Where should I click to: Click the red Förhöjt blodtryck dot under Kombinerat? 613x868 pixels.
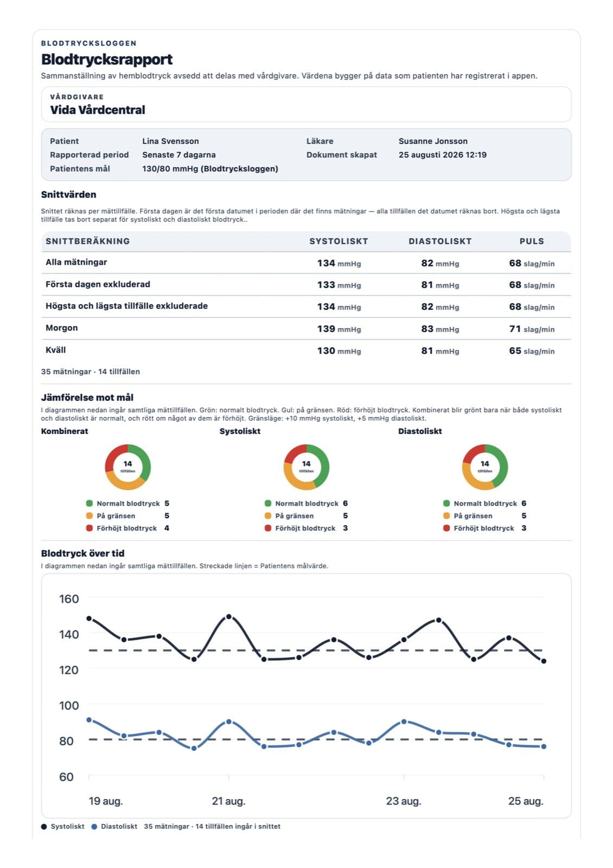(90, 528)
